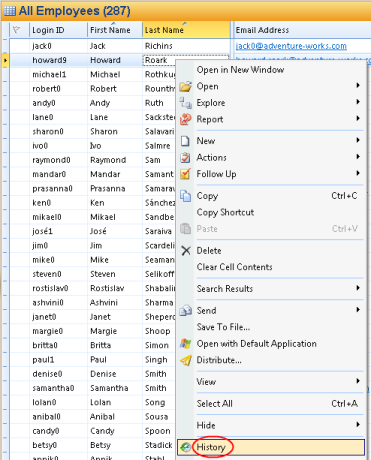Expand the Explore submenu arrow
Screen dimensions: 371x460
pos(358,102)
